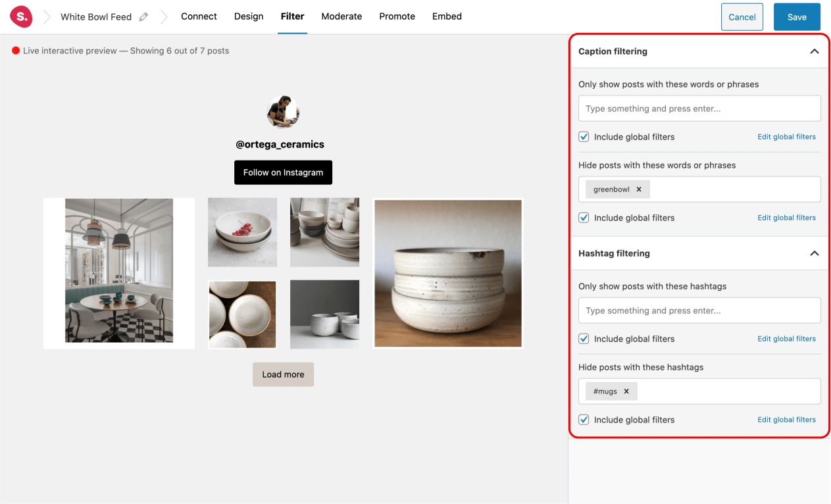Screen dimensions: 831x504
Task: Click Follow on Instagram button
Action: (x=283, y=172)
